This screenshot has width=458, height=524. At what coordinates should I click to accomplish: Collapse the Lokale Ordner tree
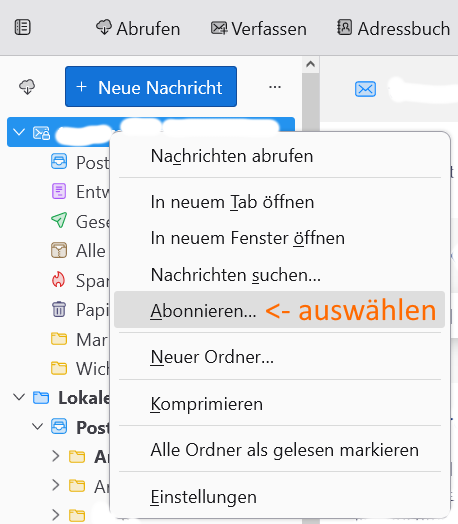pyautogui.click(x=19, y=397)
